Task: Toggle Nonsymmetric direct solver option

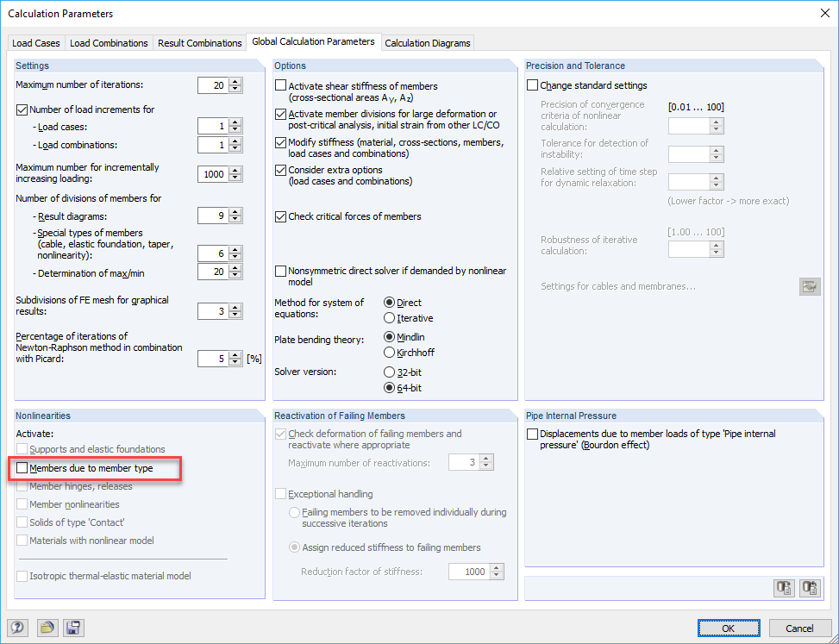Action: [x=279, y=270]
